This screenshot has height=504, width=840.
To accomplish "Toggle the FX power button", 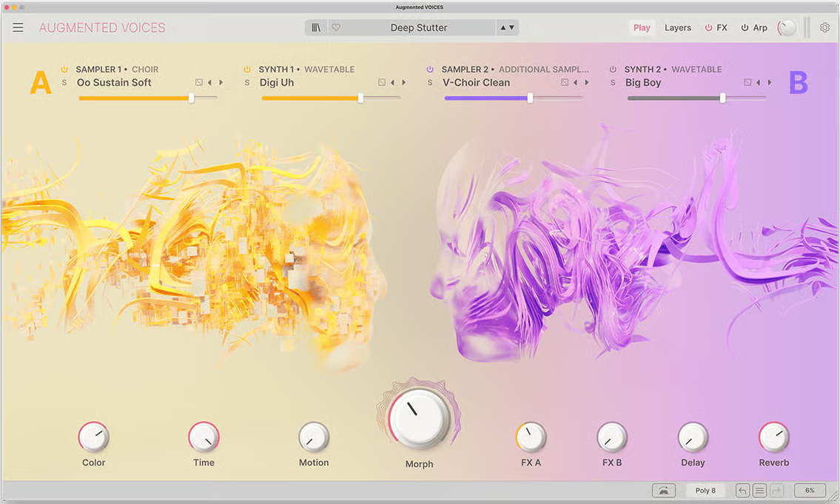I will click(x=708, y=27).
